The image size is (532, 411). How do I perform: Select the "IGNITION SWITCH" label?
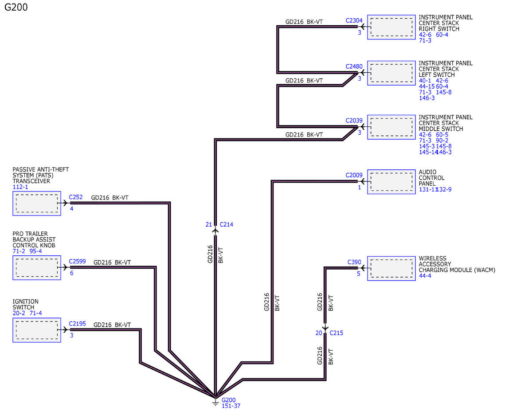pyautogui.click(x=26, y=305)
